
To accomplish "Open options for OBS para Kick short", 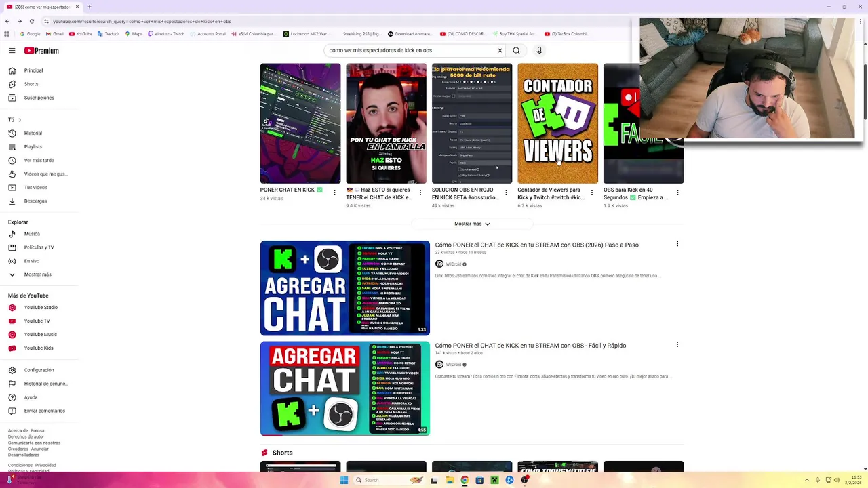I will pos(677,192).
